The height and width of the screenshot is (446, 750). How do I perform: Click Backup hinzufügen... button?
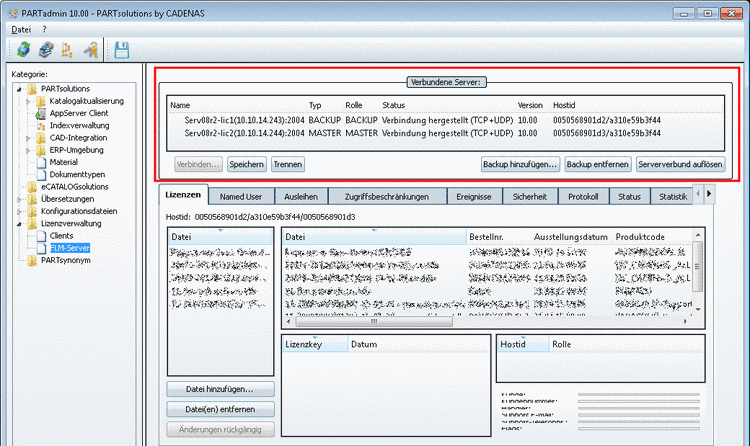(x=520, y=165)
